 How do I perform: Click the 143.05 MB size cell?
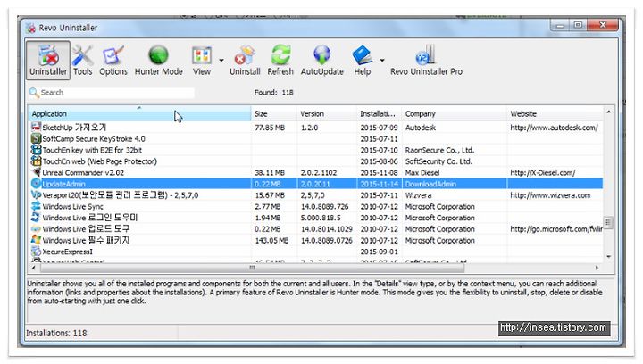[x=271, y=240]
